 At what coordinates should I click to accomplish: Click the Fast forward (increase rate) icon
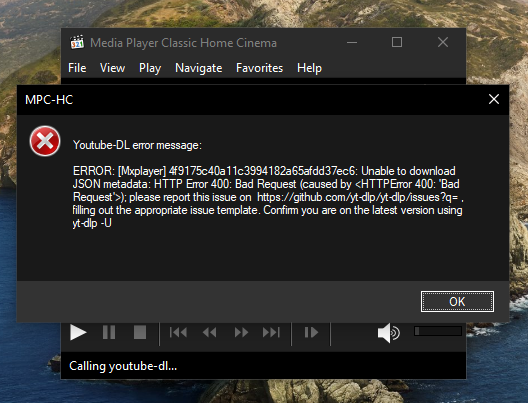[x=241, y=333]
